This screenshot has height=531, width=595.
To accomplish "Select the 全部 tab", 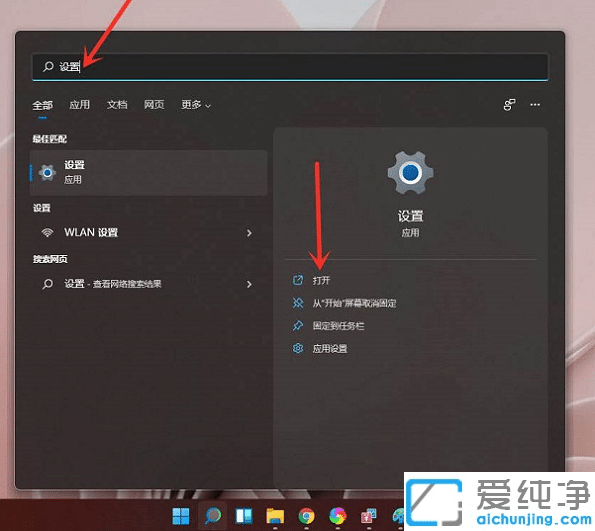I will (42, 105).
